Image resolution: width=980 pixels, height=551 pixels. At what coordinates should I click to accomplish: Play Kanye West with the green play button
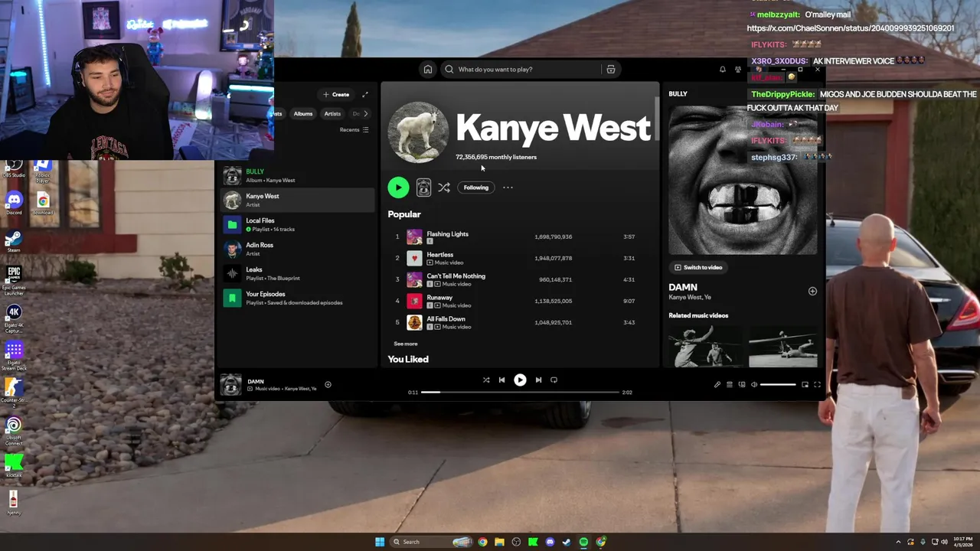pyautogui.click(x=398, y=187)
